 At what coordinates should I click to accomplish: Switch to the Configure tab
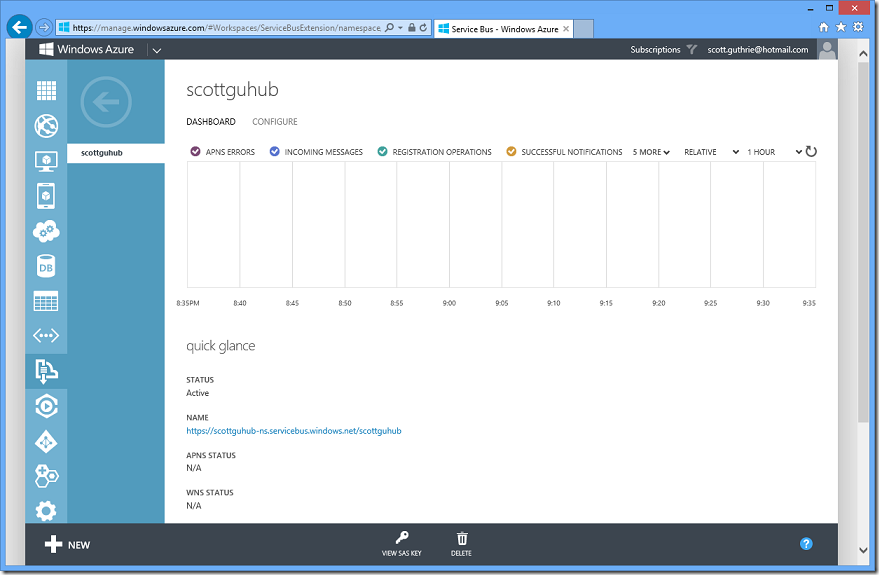click(275, 122)
